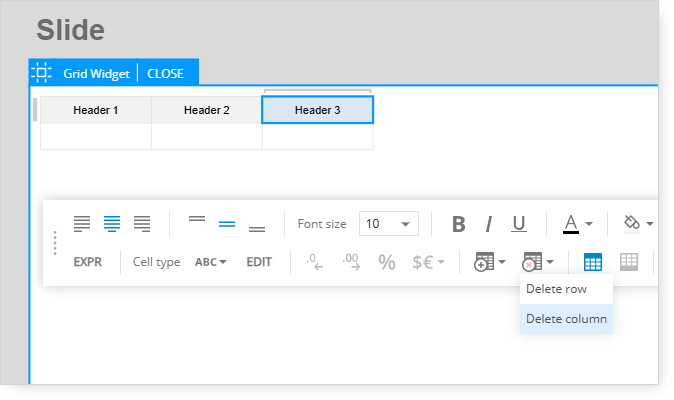The width and height of the screenshot is (674, 400).
Task: Click the delete row/column table icon
Action: click(x=532, y=262)
